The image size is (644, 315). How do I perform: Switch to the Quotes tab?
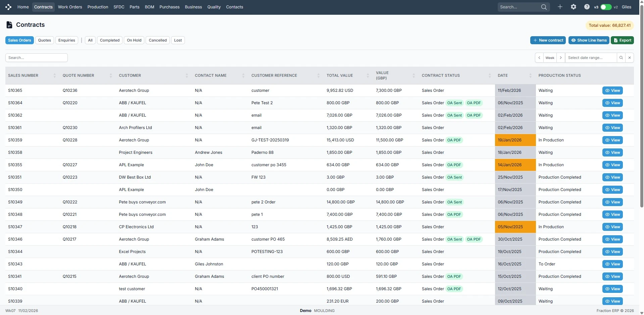point(44,40)
